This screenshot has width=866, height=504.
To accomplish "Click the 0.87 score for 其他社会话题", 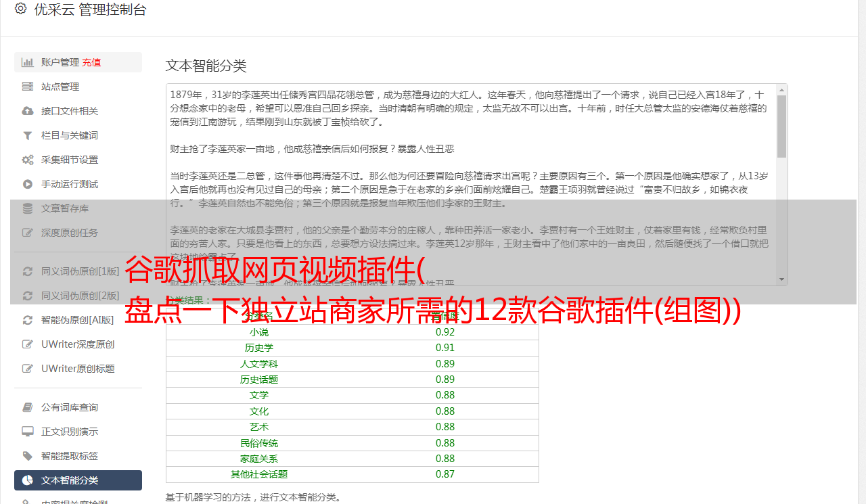I will coord(445,474).
